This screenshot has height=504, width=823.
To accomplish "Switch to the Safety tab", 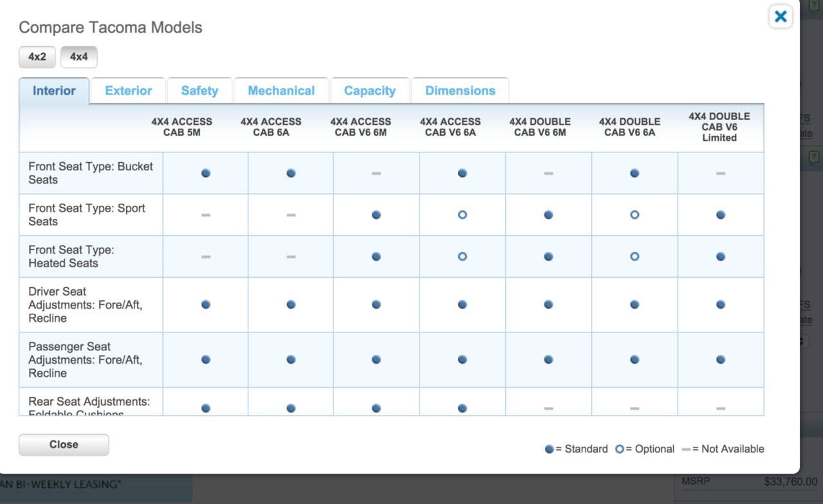I will pyautogui.click(x=199, y=91).
